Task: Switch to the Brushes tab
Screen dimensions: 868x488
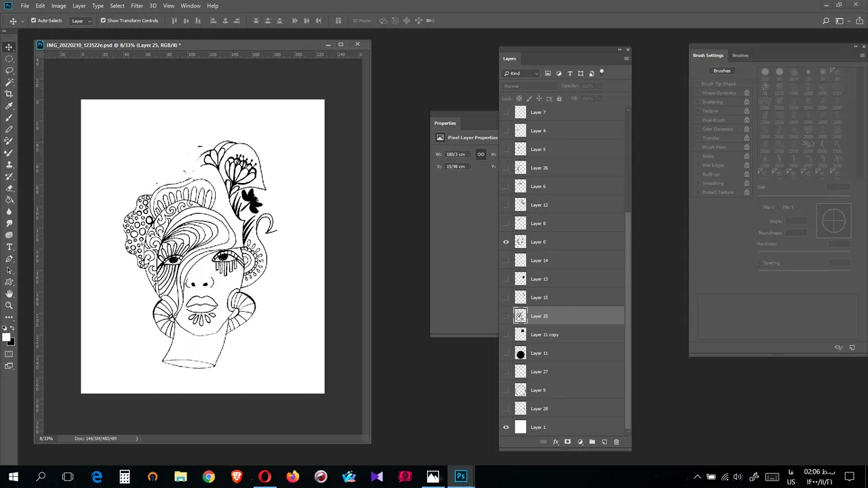Action: (x=741, y=55)
